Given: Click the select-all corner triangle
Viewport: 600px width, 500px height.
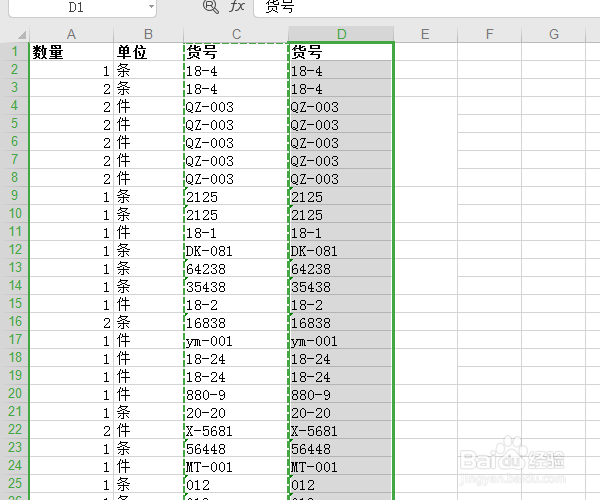Looking at the screenshot, I should point(22,35).
